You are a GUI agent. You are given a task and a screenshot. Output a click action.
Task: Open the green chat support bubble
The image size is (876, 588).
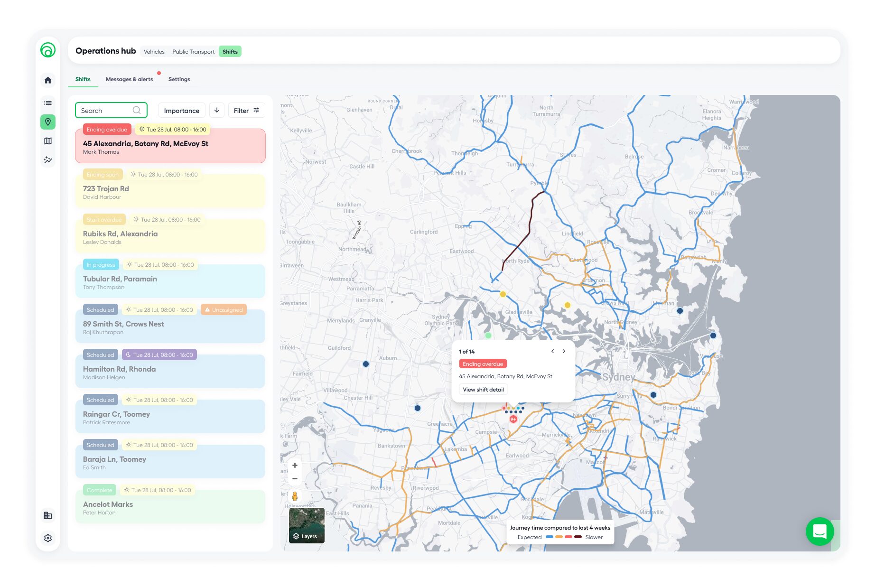click(820, 531)
